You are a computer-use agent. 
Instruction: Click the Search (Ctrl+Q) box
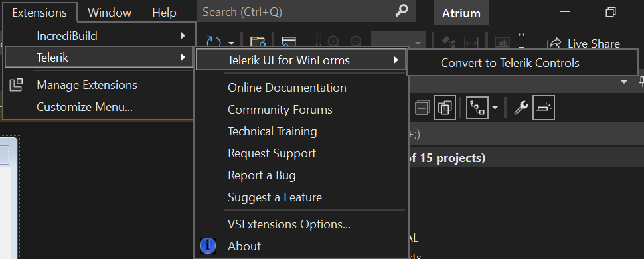(x=306, y=11)
